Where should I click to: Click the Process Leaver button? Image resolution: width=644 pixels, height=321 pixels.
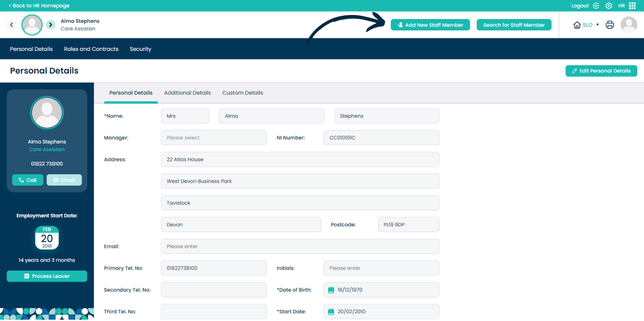point(47,276)
